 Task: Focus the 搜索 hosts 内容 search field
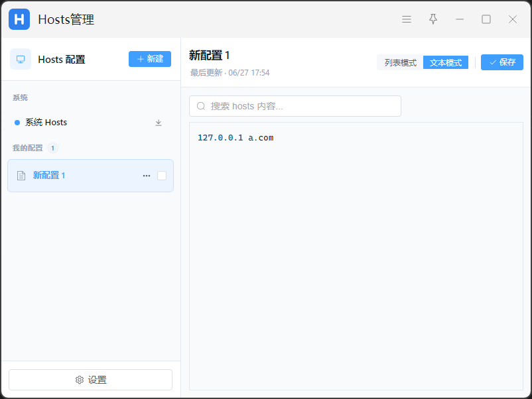(295, 106)
